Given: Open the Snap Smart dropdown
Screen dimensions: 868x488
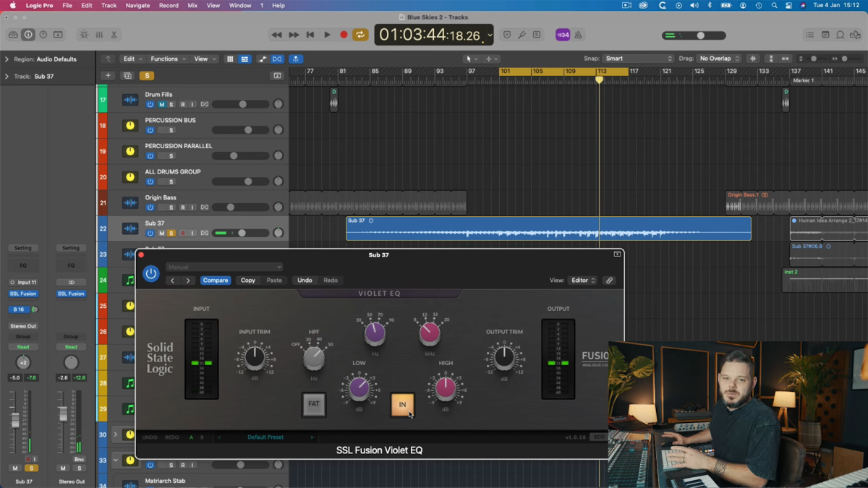Looking at the screenshot, I should pyautogui.click(x=638, y=59).
